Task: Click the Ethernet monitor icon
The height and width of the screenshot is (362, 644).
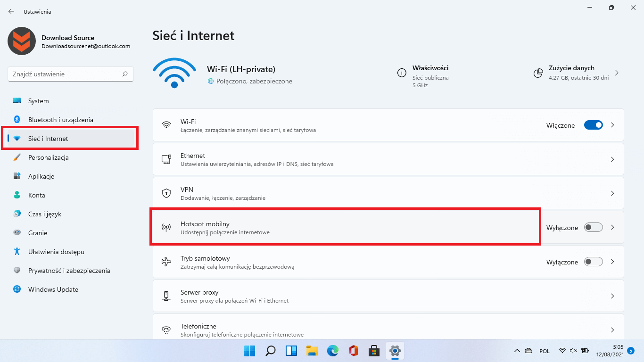Action: [x=166, y=159]
